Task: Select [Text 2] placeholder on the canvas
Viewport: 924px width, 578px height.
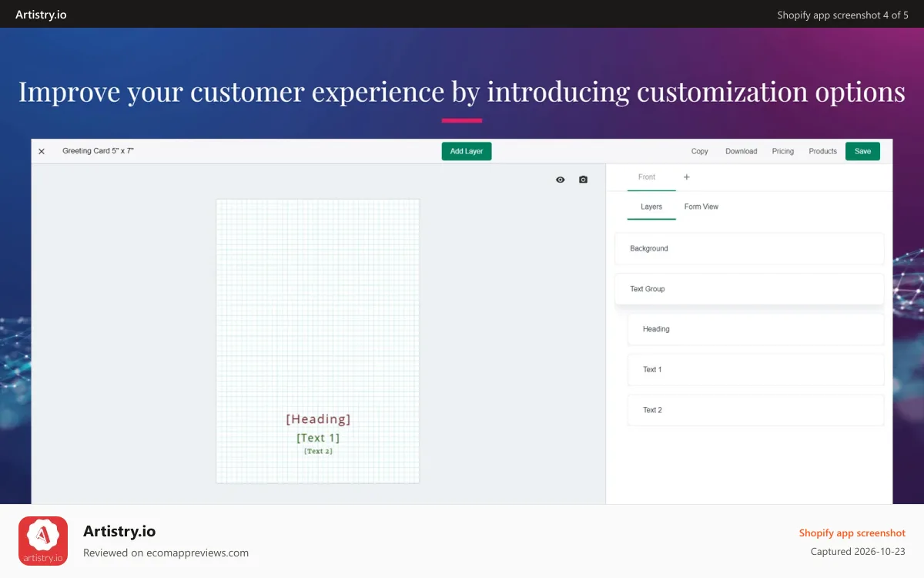Action: point(318,451)
